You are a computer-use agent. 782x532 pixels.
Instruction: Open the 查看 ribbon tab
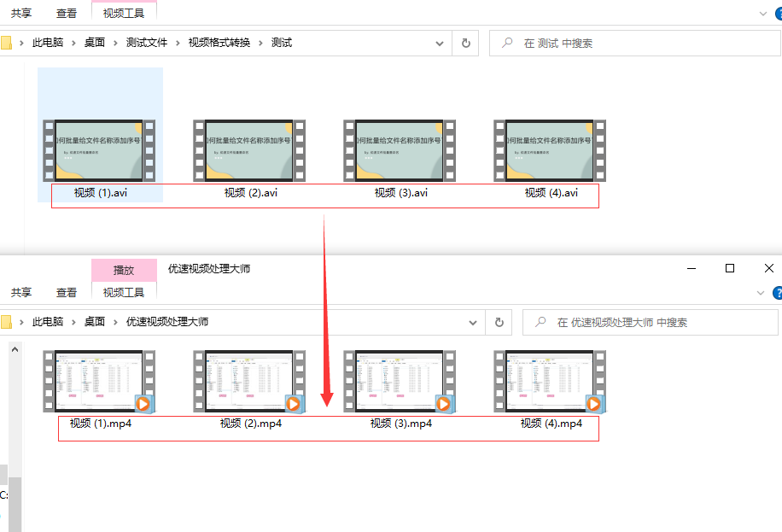pyautogui.click(x=66, y=14)
